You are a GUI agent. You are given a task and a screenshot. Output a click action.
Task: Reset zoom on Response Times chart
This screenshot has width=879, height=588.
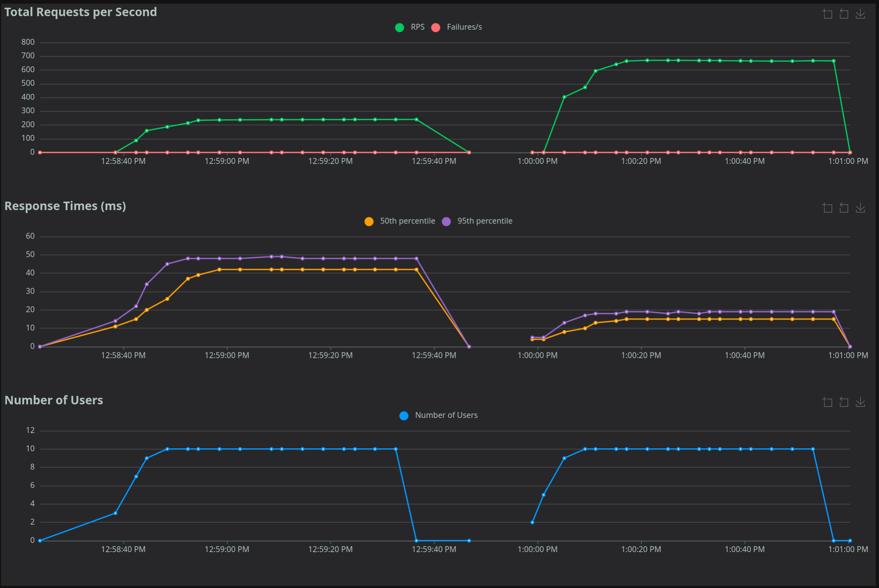pyautogui.click(x=844, y=208)
